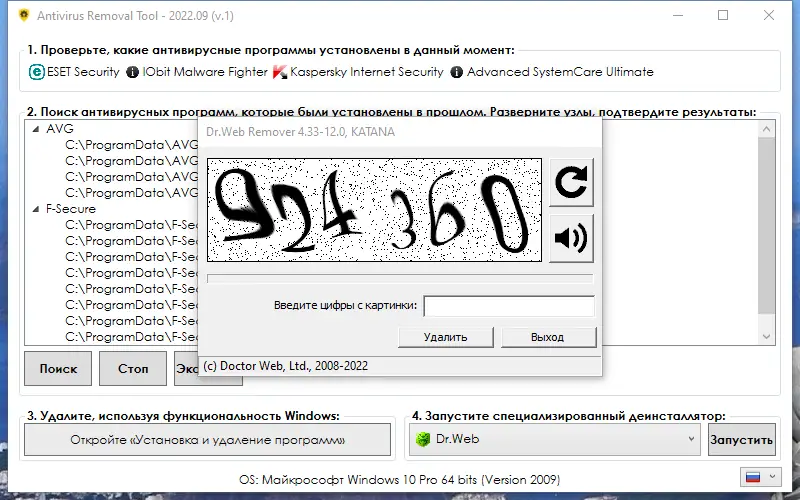Image resolution: width=800 pixels, height=500 pixels.
Task: Maximize the Antivirus Removal Tool window
Action: tap(723, 15)
